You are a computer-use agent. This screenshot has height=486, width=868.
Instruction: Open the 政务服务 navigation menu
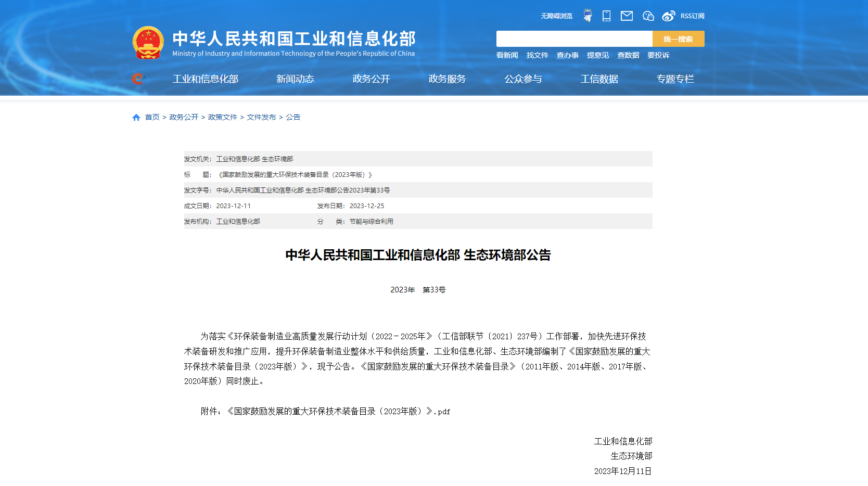[447, 79]
